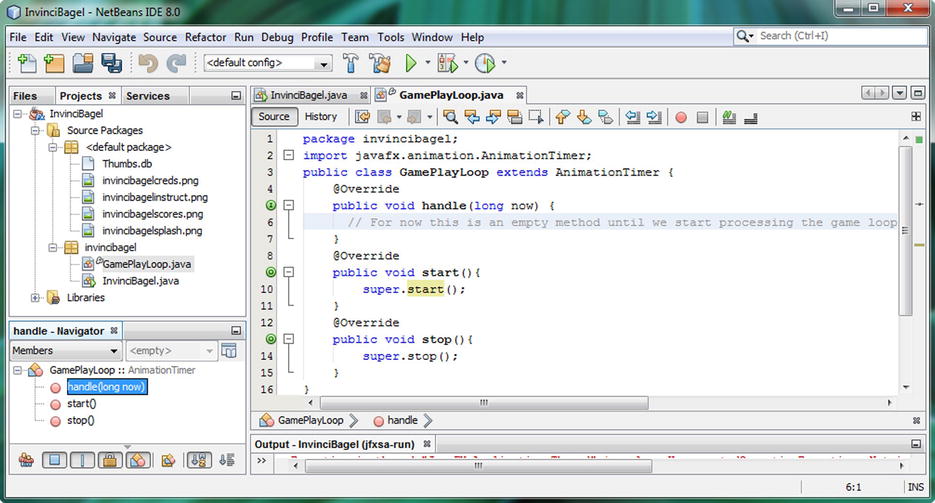Collapse the InvinciBagel project node

tap(17, 113)
